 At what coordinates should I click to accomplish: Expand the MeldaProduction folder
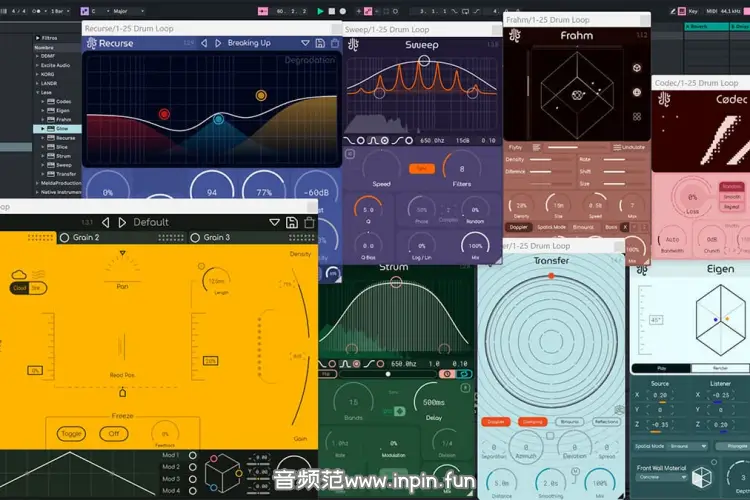[x=37, y=183]
